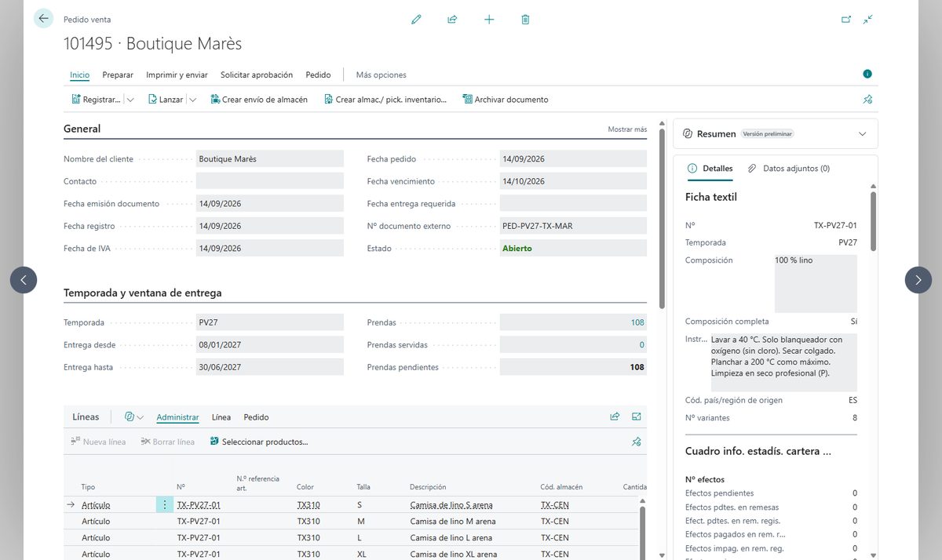Open the Línea menu in Líneas section
This screenshot has height=560, width=942.
click(221, 417)
